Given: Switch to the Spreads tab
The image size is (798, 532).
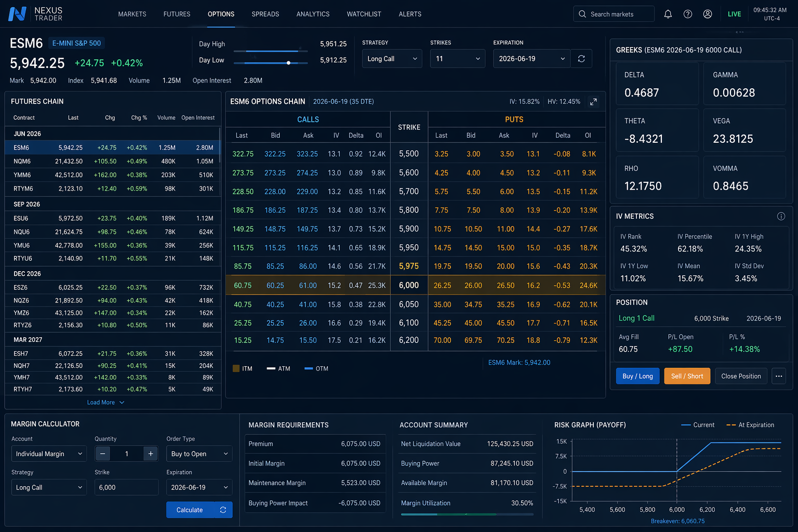Looking at the screenshot, I should tap(265, 14).
